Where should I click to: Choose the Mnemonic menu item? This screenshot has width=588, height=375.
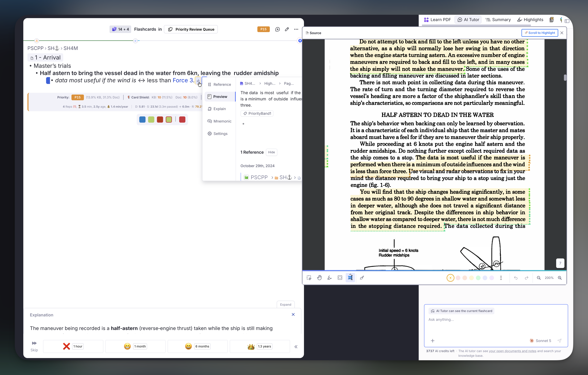click(x=219, y=121)
